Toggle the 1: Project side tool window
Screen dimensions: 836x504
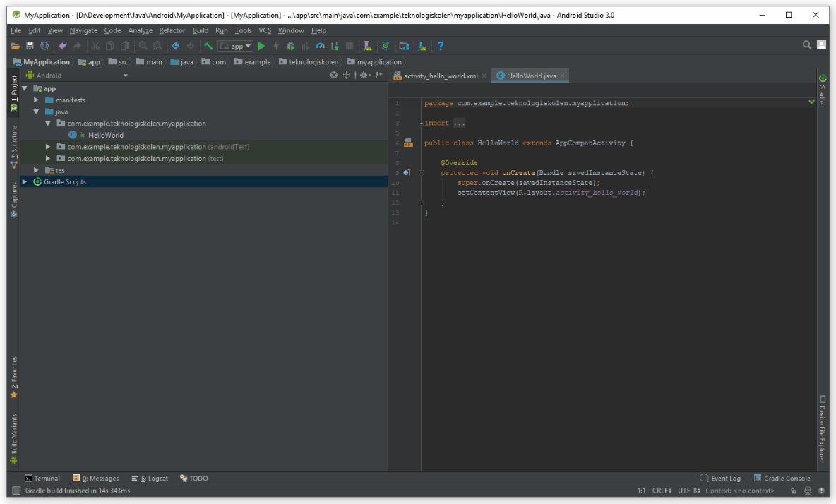coord(14,94)
